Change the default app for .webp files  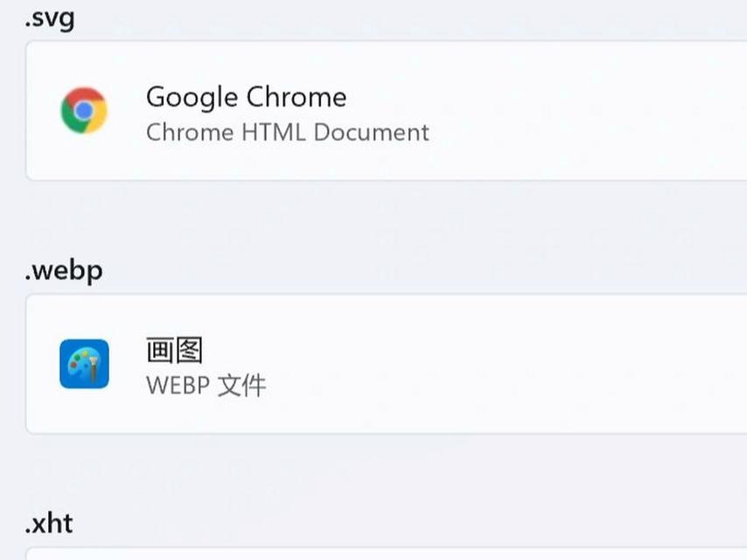tap(387, 364)
